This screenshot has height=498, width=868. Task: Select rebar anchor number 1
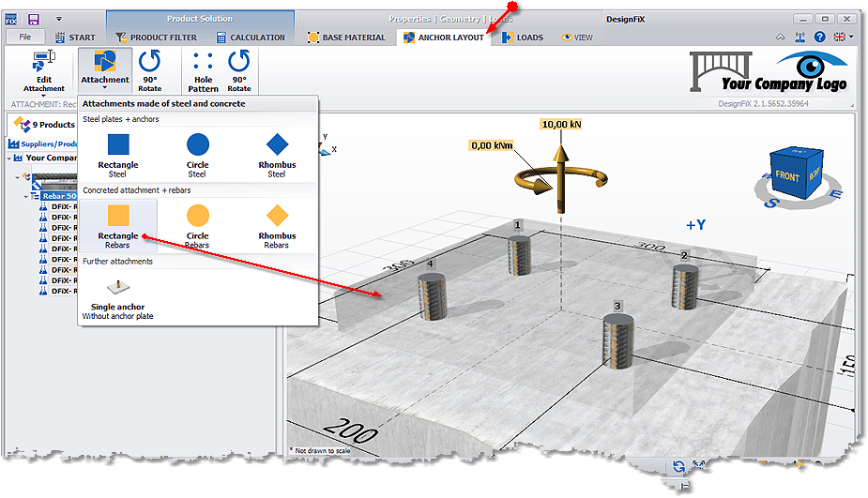click(x=519, y=254)
